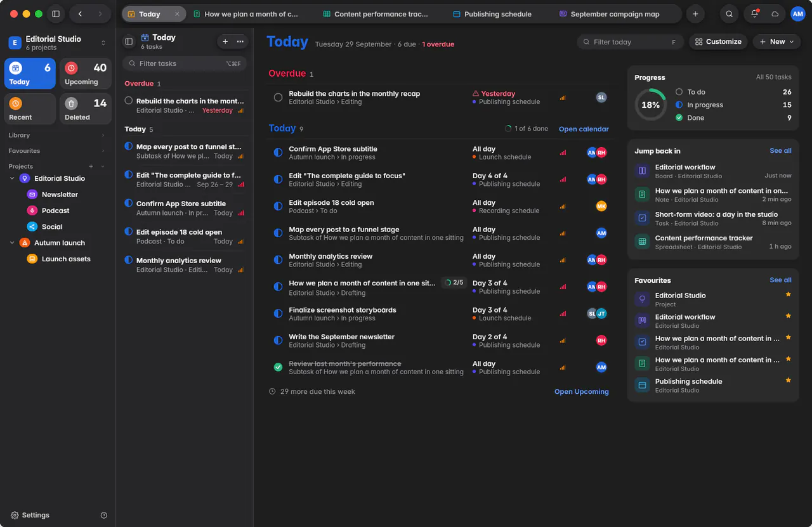Click See all in Jump back in
This screenshot has width=812, height=527.
780,151
